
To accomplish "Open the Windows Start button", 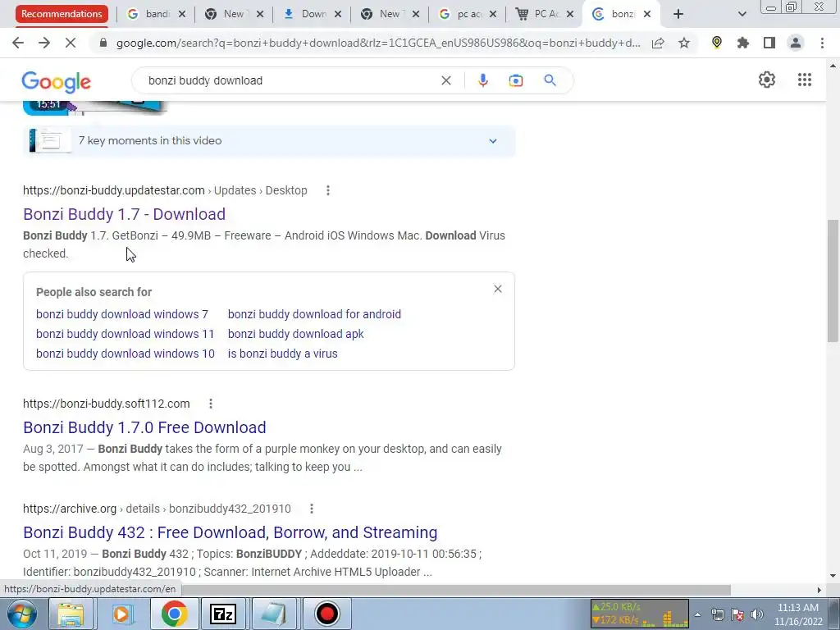I will [21, 614].
